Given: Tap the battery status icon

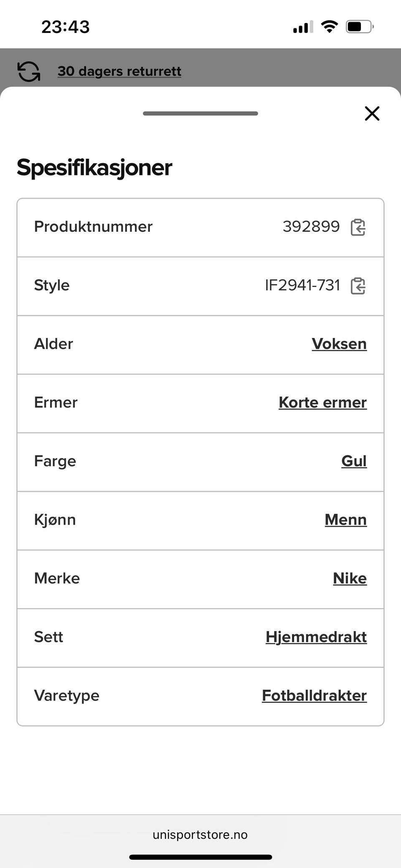Looking at the screenshot, I should 359,27.
